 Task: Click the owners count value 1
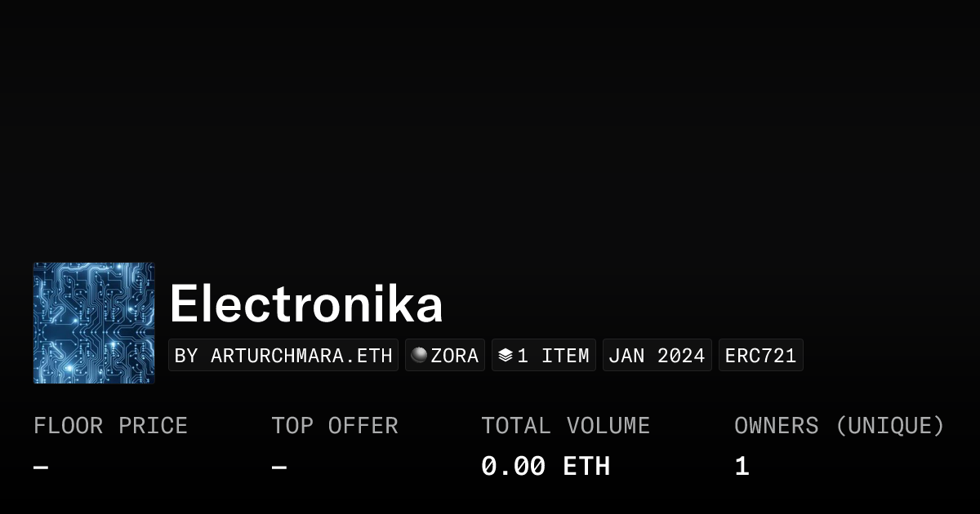[742, 467]
